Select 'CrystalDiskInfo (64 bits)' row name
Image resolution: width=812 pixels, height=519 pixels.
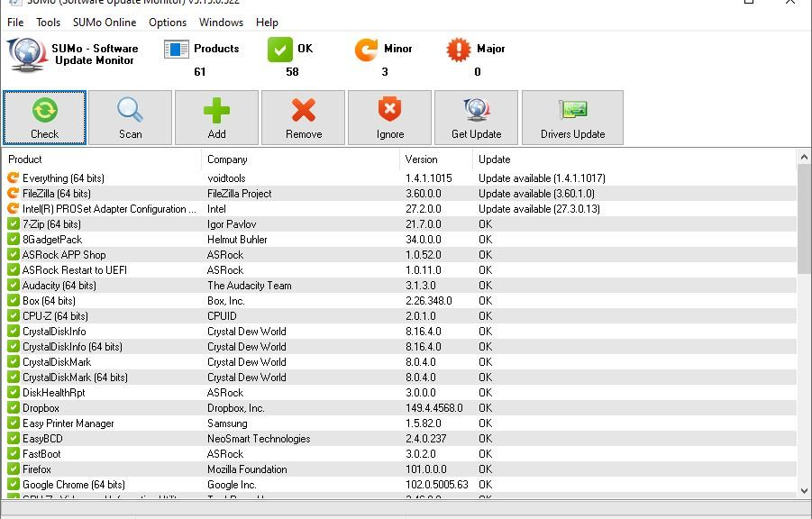pos(72,347)
